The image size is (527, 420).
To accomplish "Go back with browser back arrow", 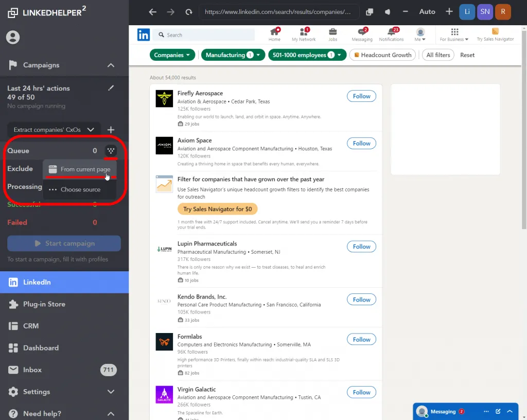I will pos(152,12).
